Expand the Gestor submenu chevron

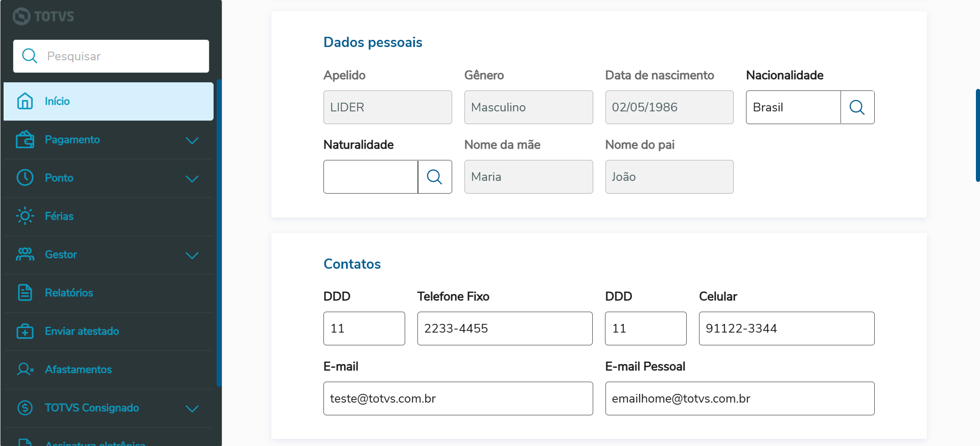click(x=192, y=255)
